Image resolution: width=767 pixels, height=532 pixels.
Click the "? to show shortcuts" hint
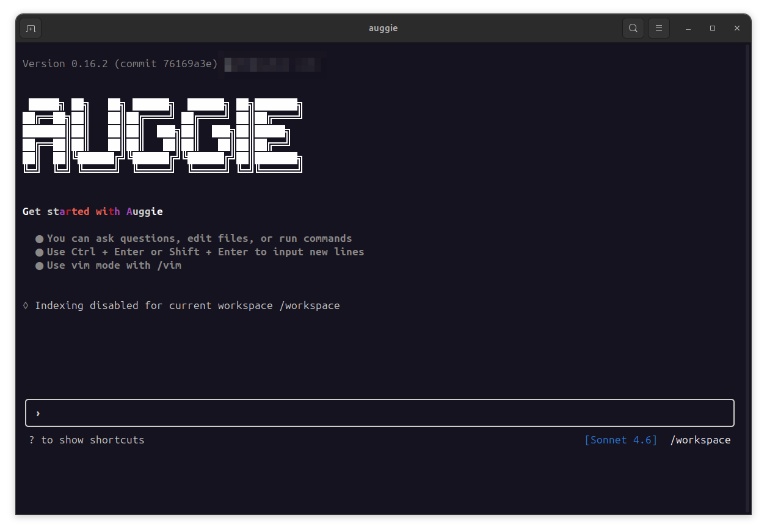[87, 440]
